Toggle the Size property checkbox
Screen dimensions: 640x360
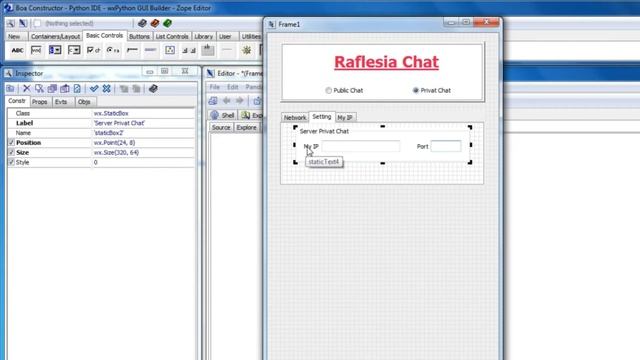pos(11,152)
